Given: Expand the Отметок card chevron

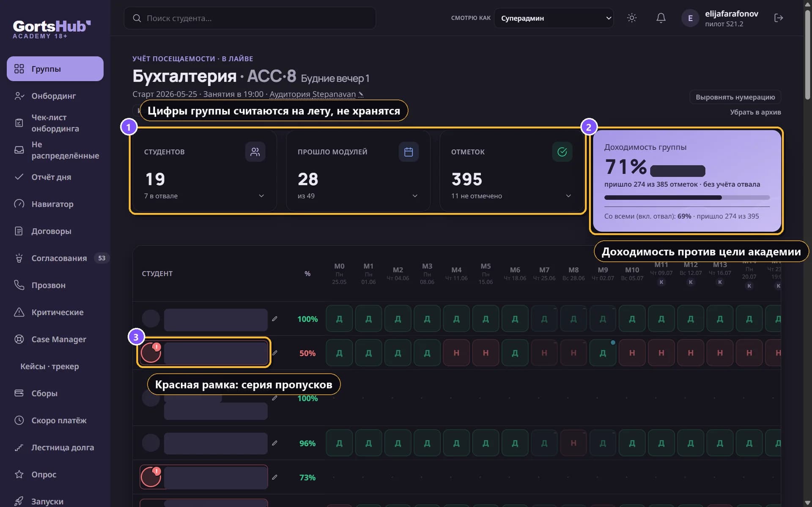Looking at the screenshot, I should coord(568,196).
